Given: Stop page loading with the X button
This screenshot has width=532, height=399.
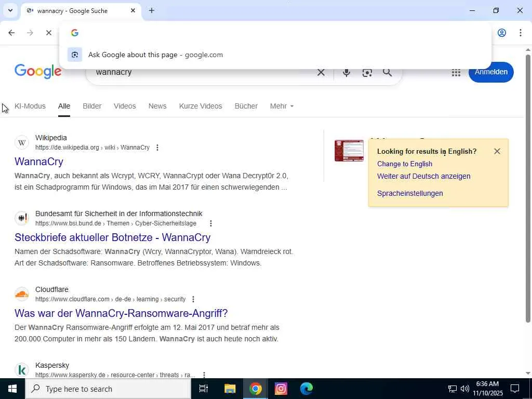Looking at the screenshot, I should [48, 33].
